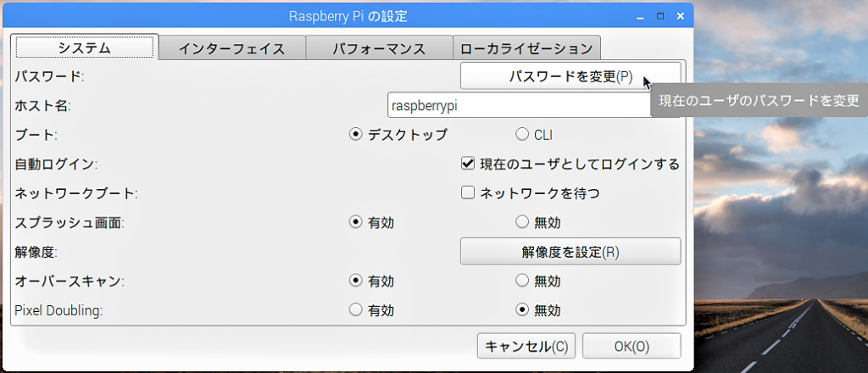Uncheck 現在のユーザとしてログインする

point(570,164)
